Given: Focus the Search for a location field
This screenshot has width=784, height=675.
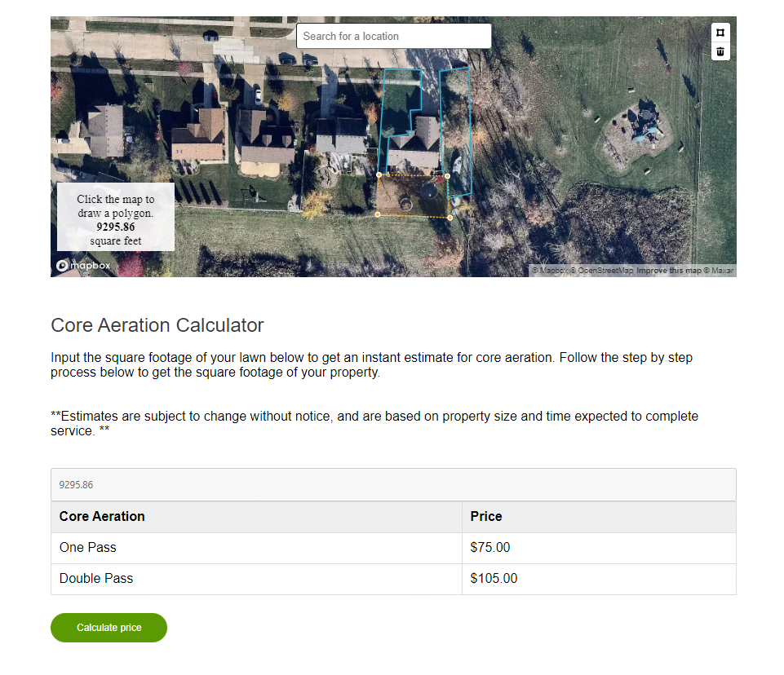Looking at the screenshot, I should 393,36.
